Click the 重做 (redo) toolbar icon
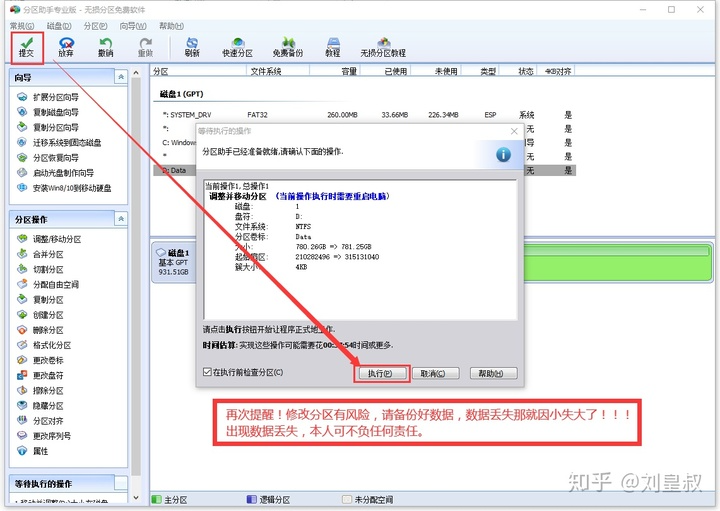The height and width of the screenshot is (511, 720). 146,47
